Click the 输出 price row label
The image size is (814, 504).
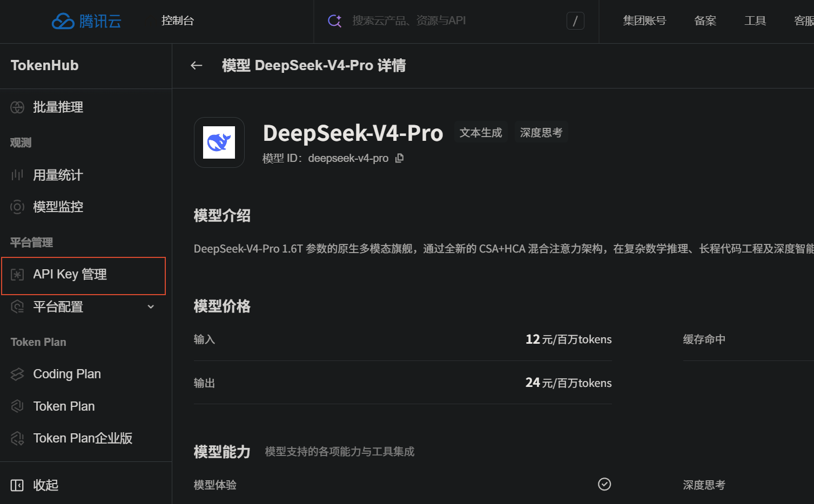[204, 383]
